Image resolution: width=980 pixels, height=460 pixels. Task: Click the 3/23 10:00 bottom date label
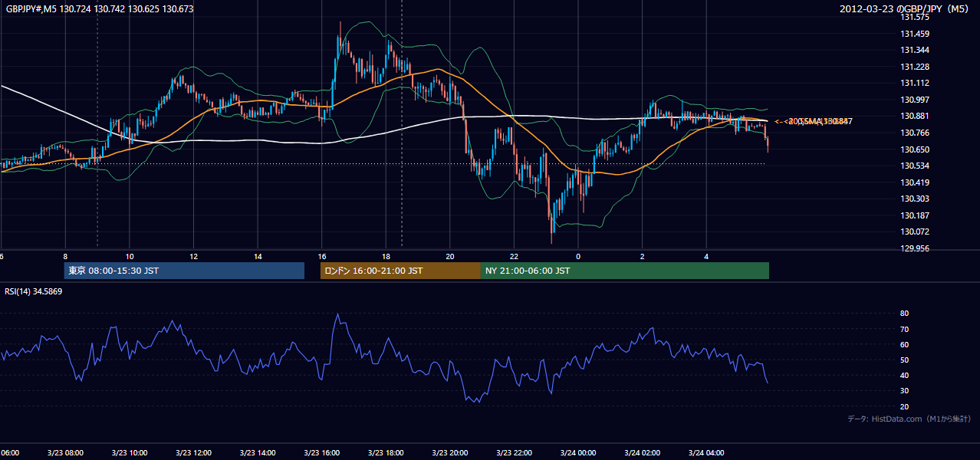(x=129, y=452)
